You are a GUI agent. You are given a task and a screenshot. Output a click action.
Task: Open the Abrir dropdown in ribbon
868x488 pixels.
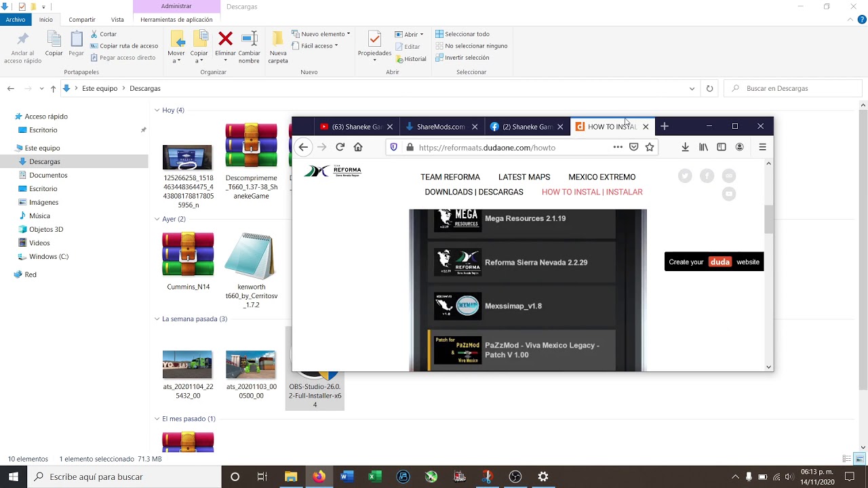coord(409,35)
